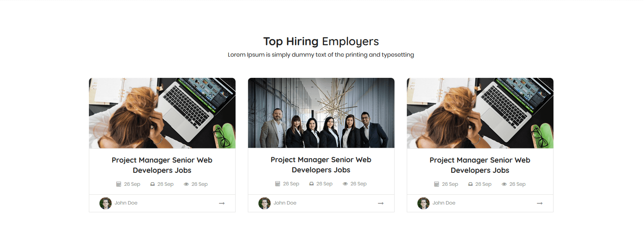Open the middle card's Project Manager job title
This screenshot has height=240, width=644.
click(x=321, y=165)
